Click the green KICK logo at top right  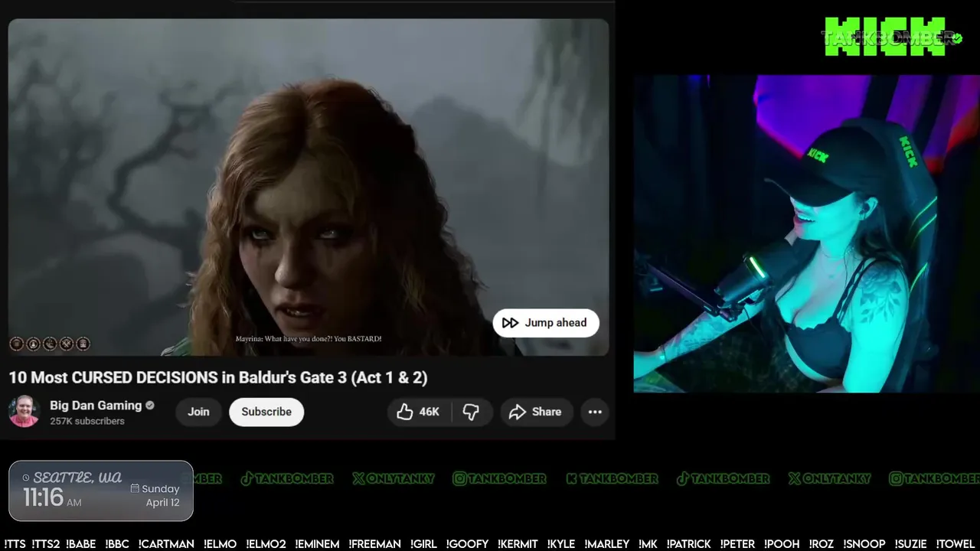click(887, 36)
